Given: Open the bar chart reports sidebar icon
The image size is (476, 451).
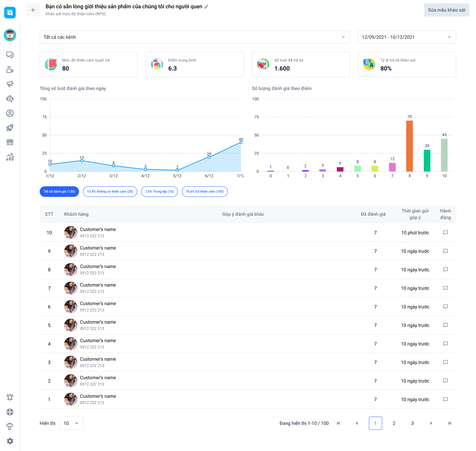Looking at the screenshot, I should 10,157.
